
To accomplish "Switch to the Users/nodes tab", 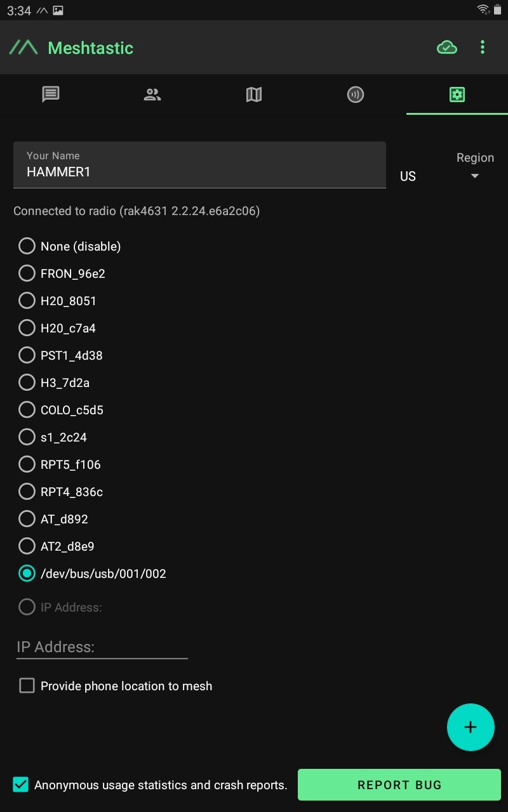I will [152, 95].
